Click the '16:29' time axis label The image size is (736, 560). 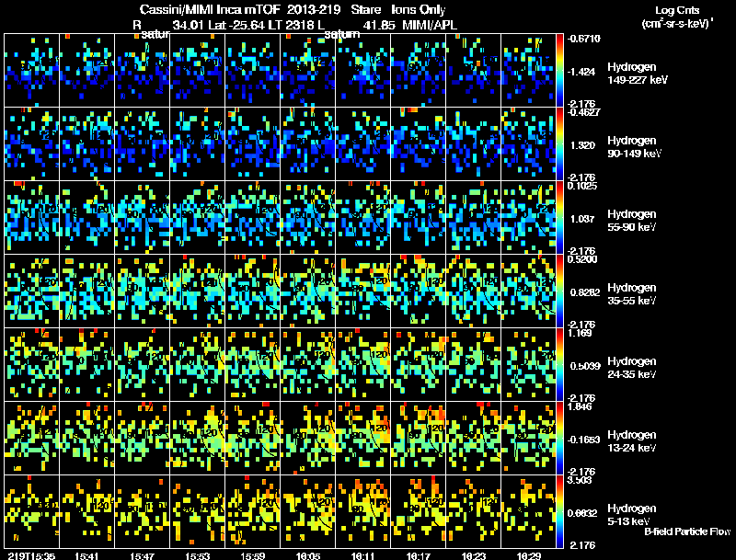tap(529, 555)
